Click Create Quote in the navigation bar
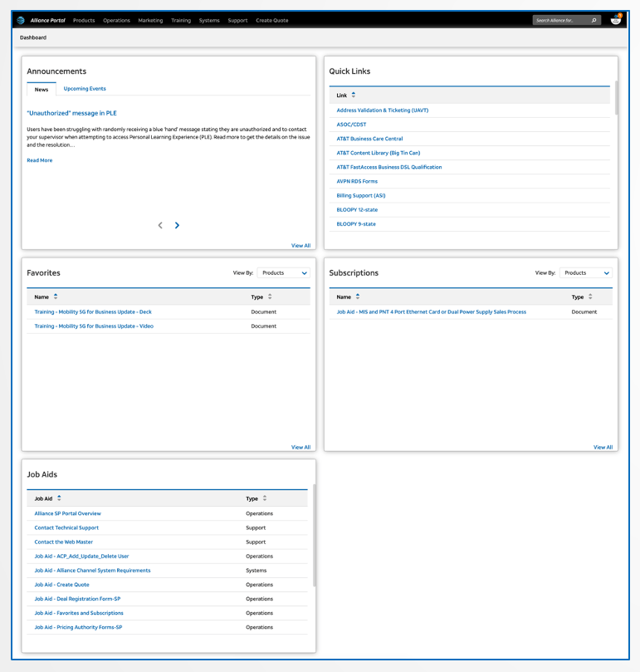 click(272, 20)
